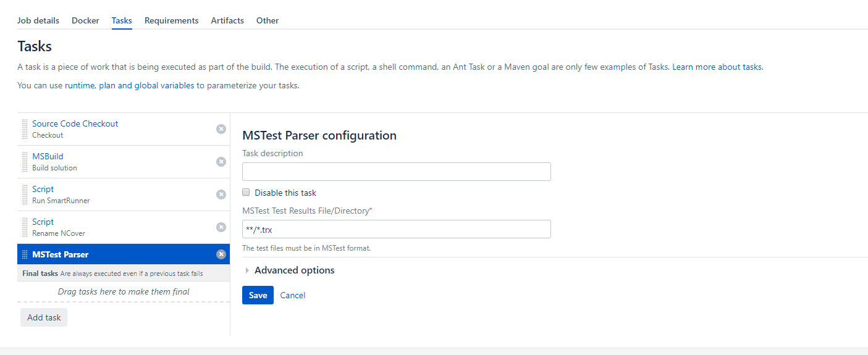Screen dimensions: 868x355
Task: Open the Learn more about tasks link
Action: (717, 67)
